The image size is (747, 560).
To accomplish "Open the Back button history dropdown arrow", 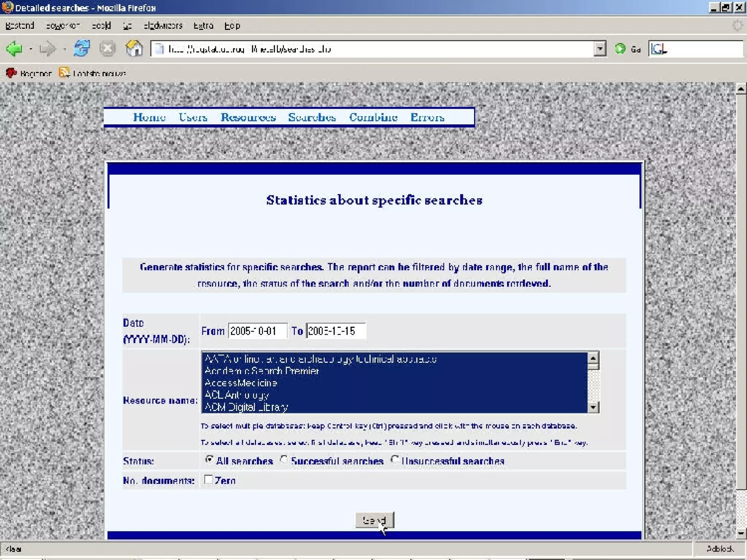I will point(31,48).
